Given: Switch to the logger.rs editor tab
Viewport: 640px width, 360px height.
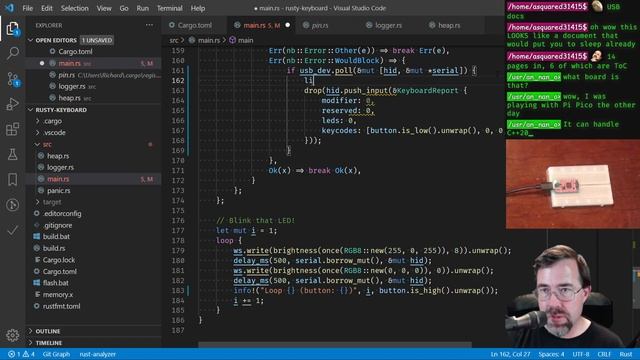Looking at the screenshot, I should click(388, 25).
